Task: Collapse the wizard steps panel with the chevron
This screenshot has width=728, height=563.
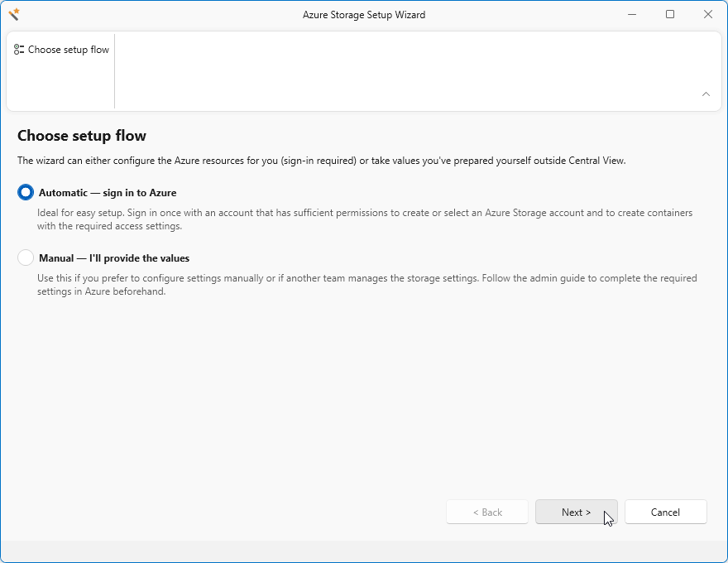Action: tap(706, 94)
